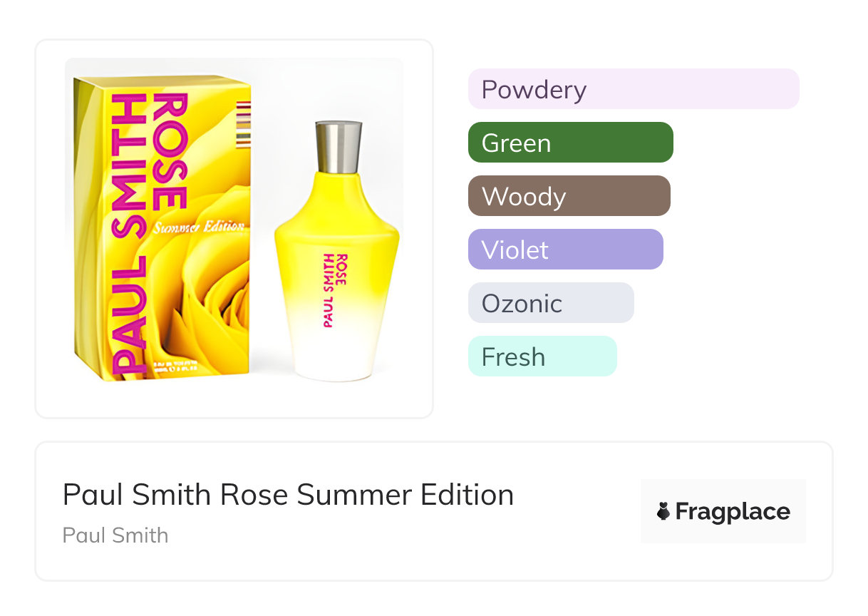Click the silver cap of the perfume bottle
The image size is (868, 616).
(339, 147)
